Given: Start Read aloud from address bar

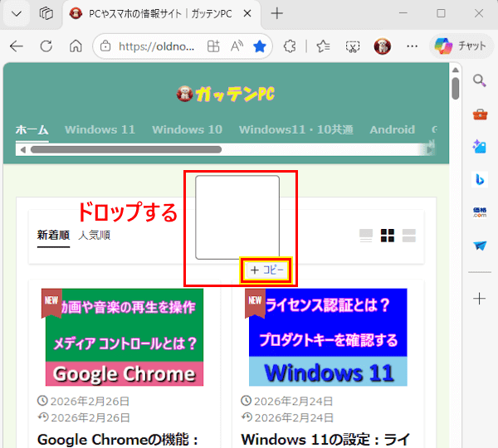Looking at the screenshot, I should click(237, 46).
